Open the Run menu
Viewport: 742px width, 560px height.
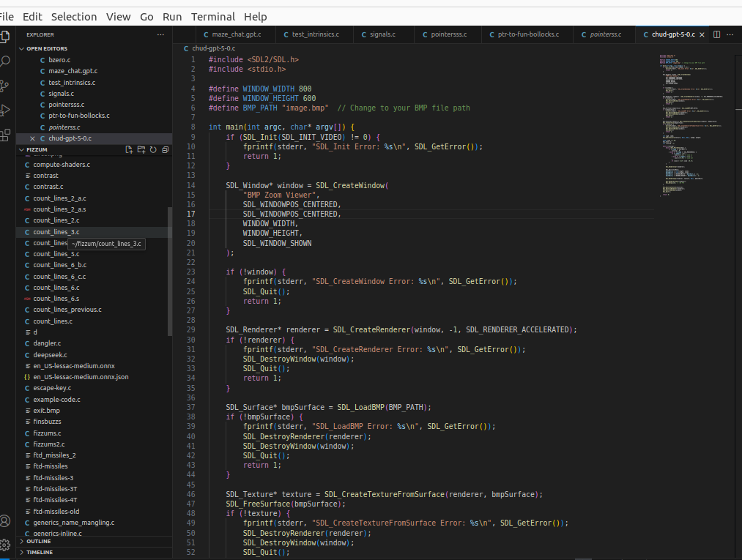click(172, 17)
